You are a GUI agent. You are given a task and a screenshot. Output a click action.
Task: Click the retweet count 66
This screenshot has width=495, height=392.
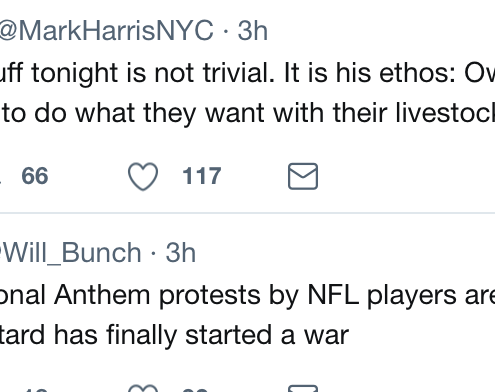(35, 176)
